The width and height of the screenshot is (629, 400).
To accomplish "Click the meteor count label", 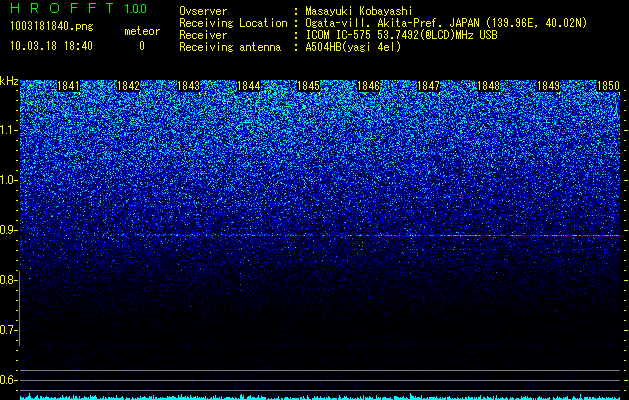I will 142,31.
